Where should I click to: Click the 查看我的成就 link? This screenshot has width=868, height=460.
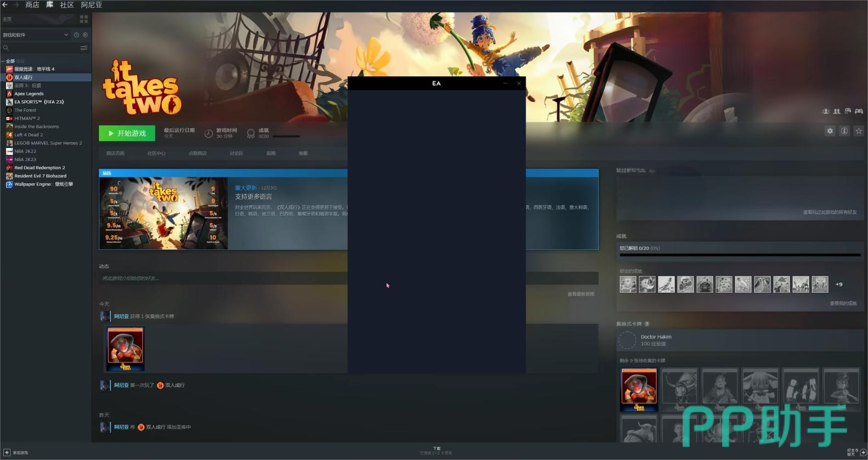click(843, 303)
